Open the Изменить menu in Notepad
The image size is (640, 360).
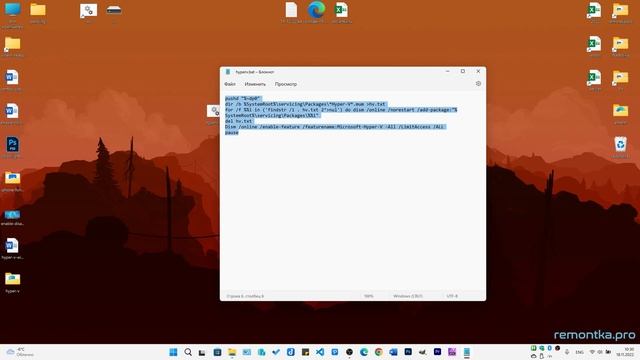[x=255, y=84]
